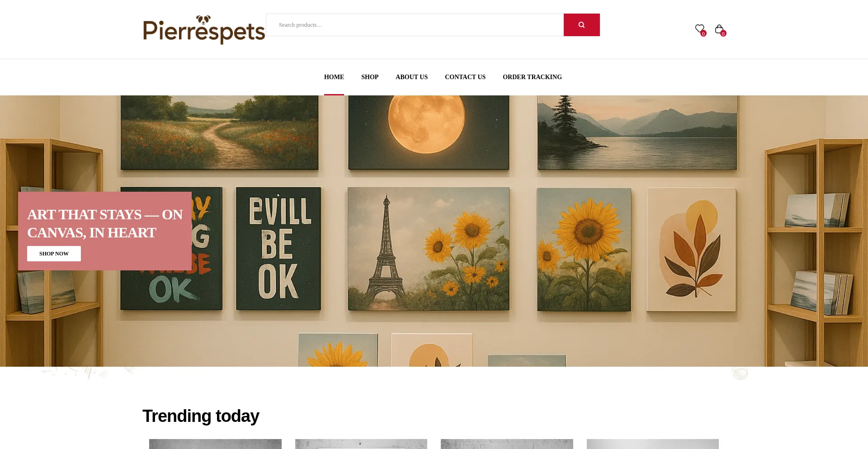Click the cart item count badge
The width and height of the screenshot is (868, 449).
723,34
